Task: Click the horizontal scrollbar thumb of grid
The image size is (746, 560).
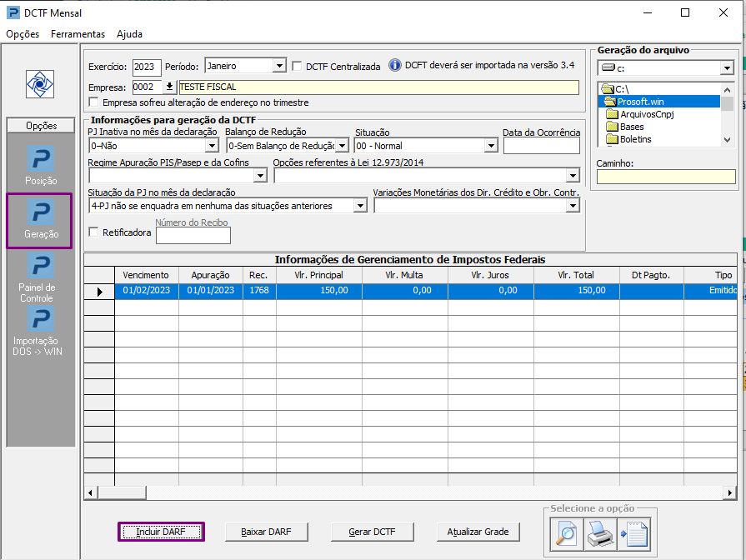Action: (x=122, y=492)
